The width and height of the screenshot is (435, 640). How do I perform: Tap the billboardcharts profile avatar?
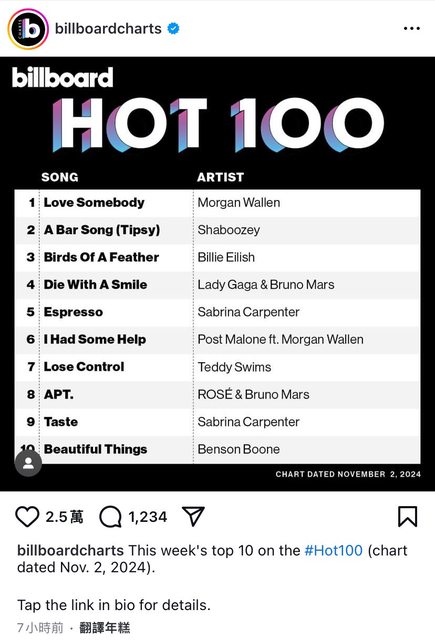coord(28,29)
